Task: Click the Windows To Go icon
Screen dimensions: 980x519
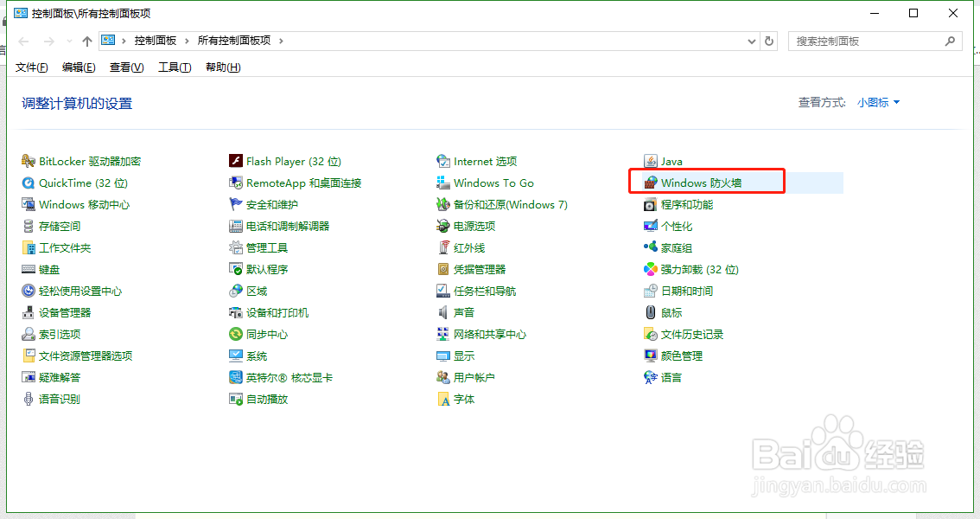Action: [x=443, y=183]
